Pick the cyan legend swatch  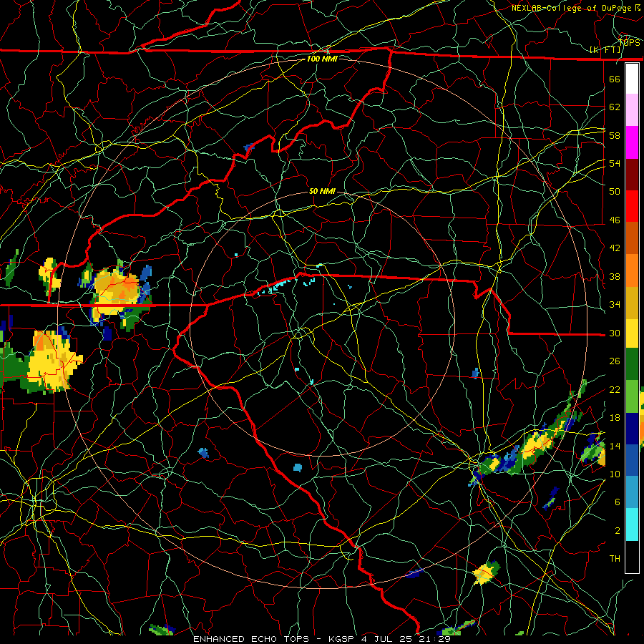tap(632, 525)
